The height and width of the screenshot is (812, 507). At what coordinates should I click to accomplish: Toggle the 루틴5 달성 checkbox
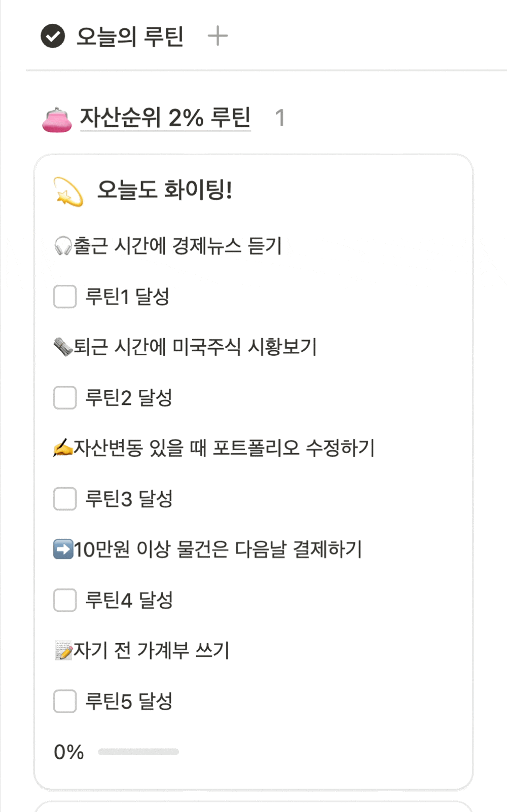(x=65, y=702)
